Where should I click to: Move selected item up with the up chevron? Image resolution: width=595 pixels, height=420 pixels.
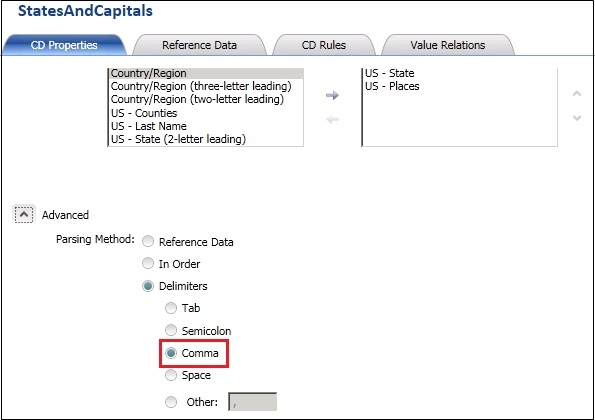(x=577, y=93)
